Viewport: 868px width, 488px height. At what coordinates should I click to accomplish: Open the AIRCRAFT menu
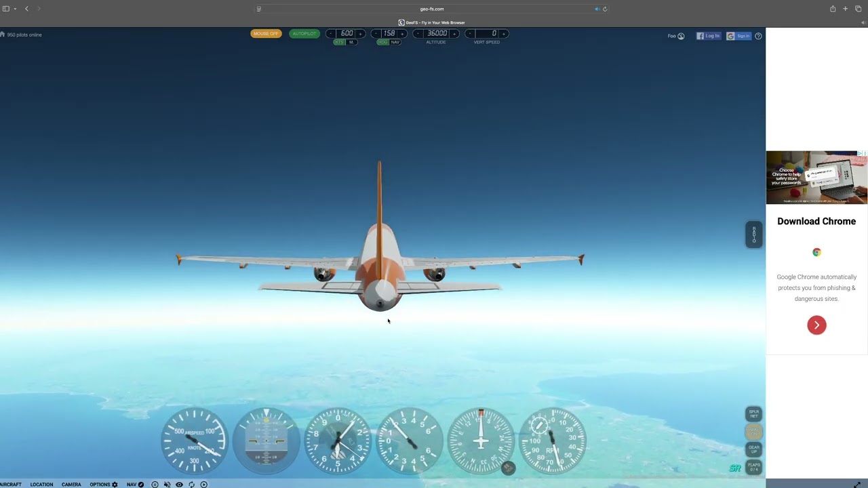tap(10, 485)
